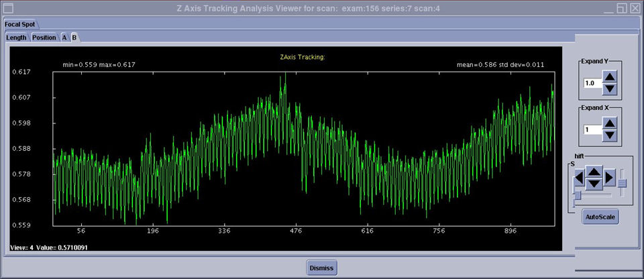644x279 pixels.
Task: Increase Expand Y with the up arrow
Action: (x=609, y=77)
